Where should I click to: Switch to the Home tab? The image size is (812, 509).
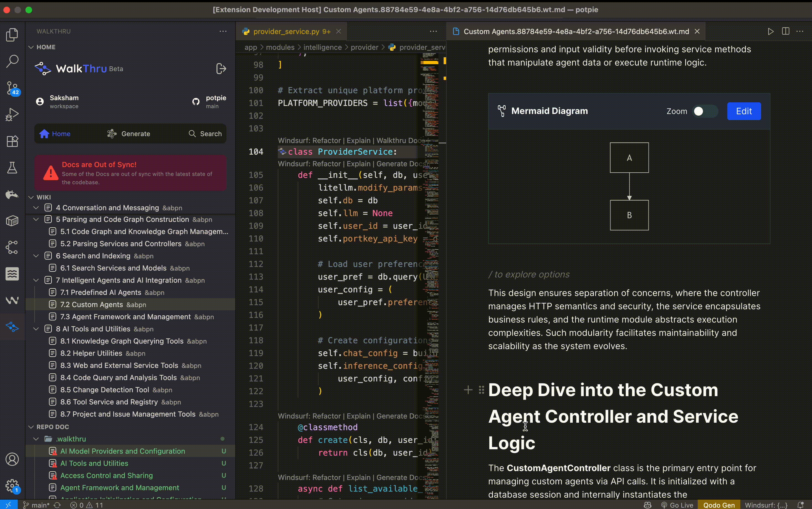tap(55, 134)
